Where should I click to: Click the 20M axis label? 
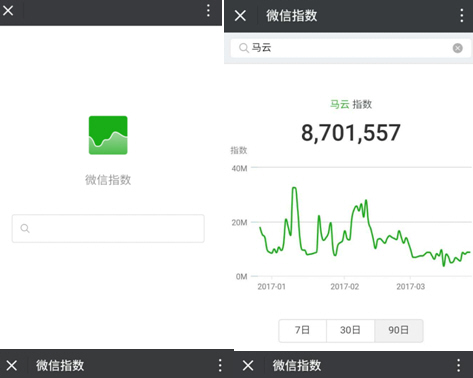(x=239, y=223)
